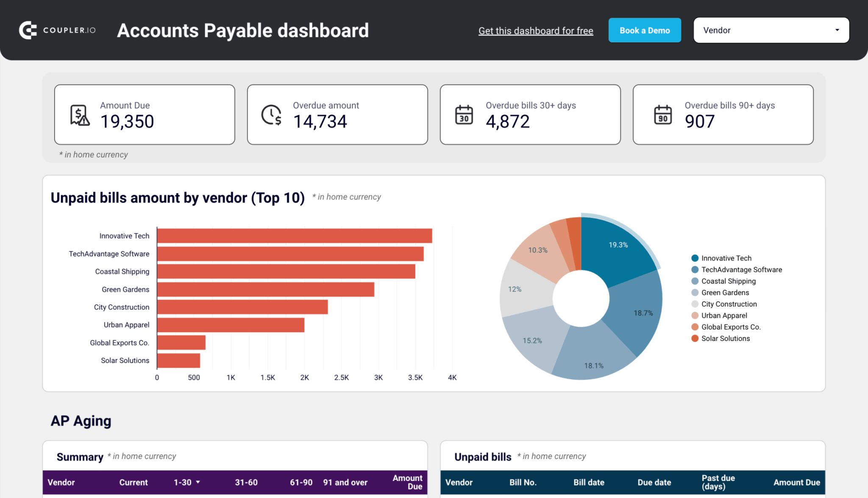Click the Overdue amount clock icon

[272, 114]
